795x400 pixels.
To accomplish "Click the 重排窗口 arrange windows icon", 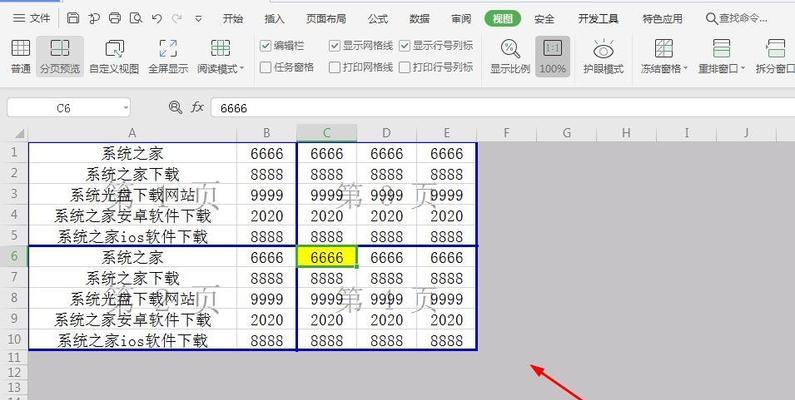I will pos(721,49).
